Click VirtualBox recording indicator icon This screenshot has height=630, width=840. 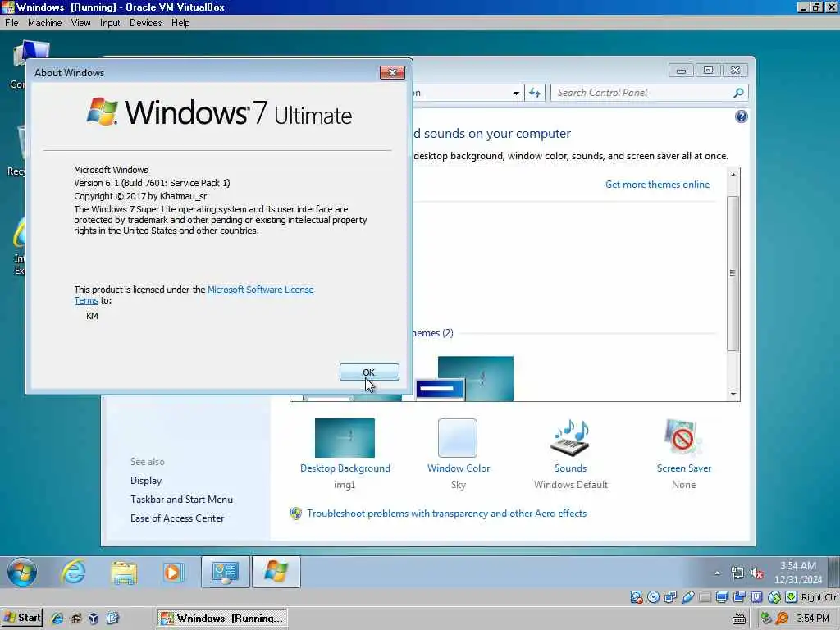coord(739,597)
